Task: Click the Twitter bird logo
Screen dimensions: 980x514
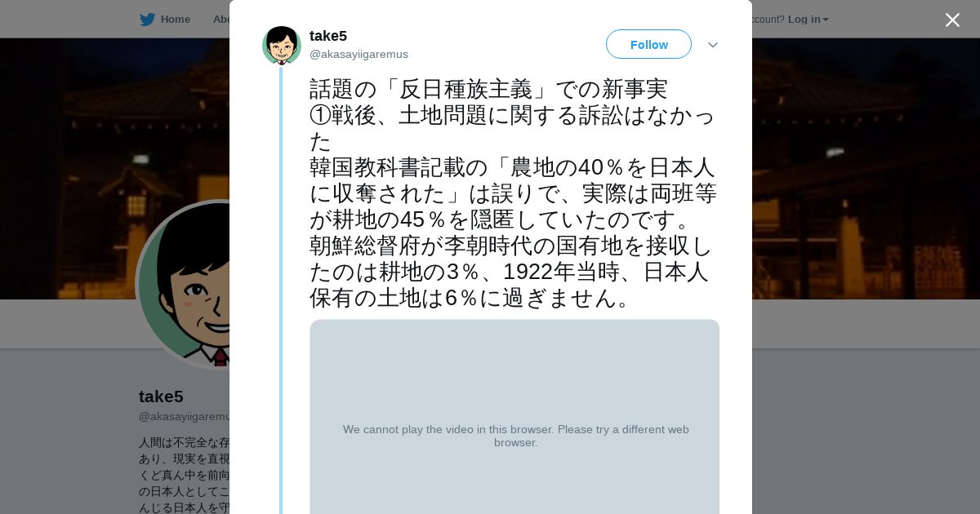Action: coord(147,20)
